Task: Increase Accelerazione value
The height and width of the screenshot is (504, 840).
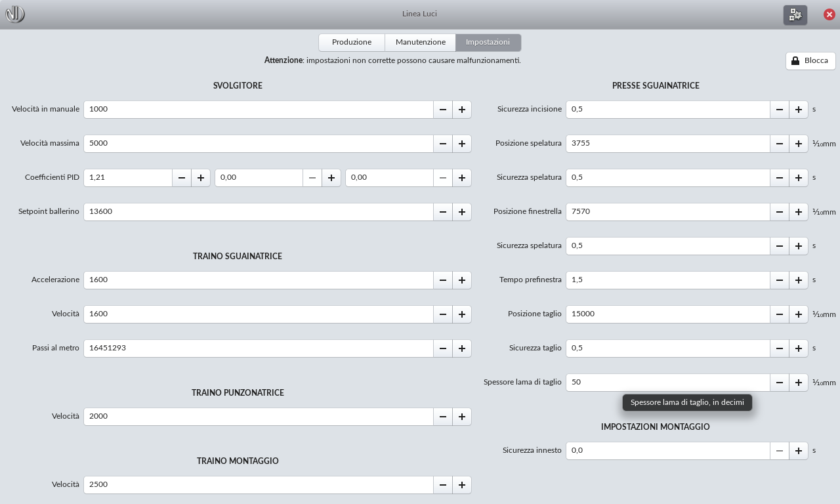Action: (x=462, y=280)
